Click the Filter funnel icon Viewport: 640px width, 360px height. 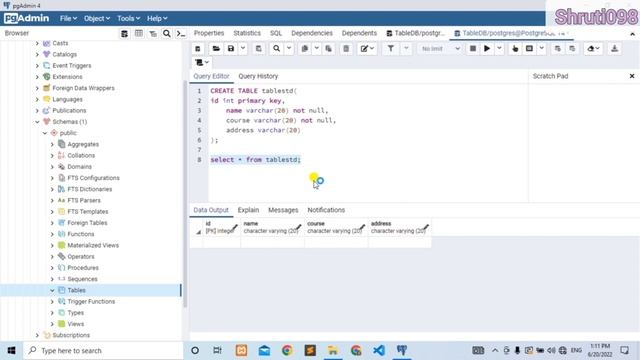pos(391,49)
